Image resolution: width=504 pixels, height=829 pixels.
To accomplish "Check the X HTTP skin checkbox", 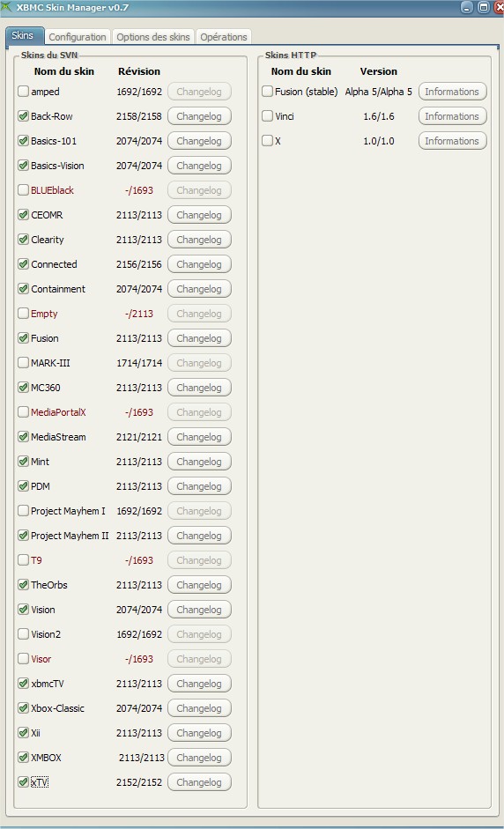I will (x=268, y=141).
